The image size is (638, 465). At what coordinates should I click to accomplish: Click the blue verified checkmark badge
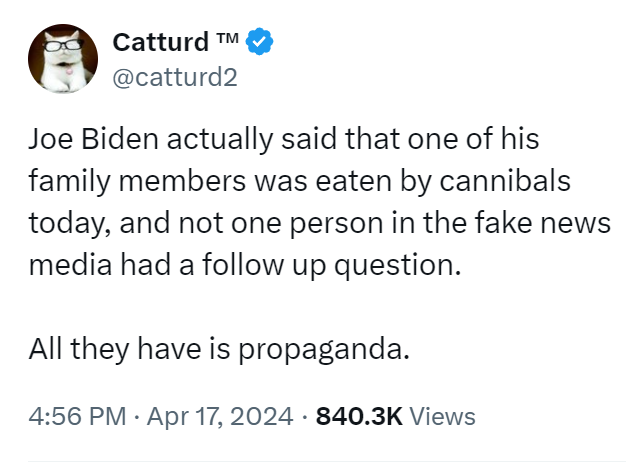[260, 43]
